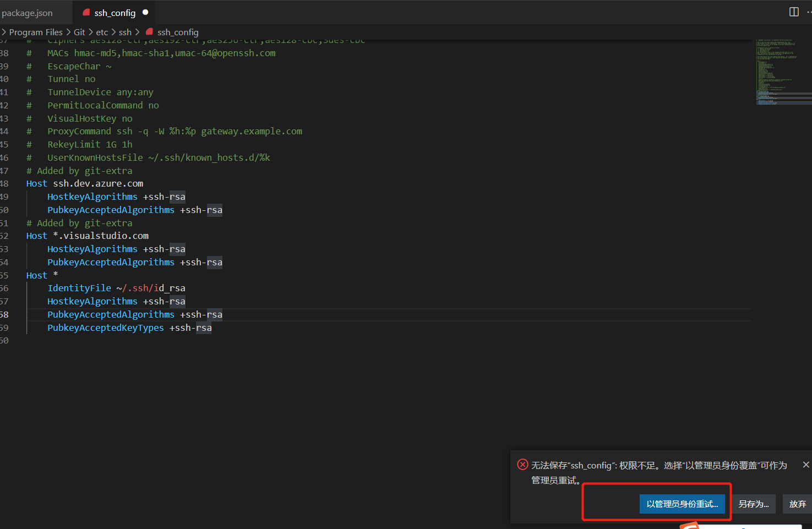Open the 'Git' breadcrumb dropdown

79,32
